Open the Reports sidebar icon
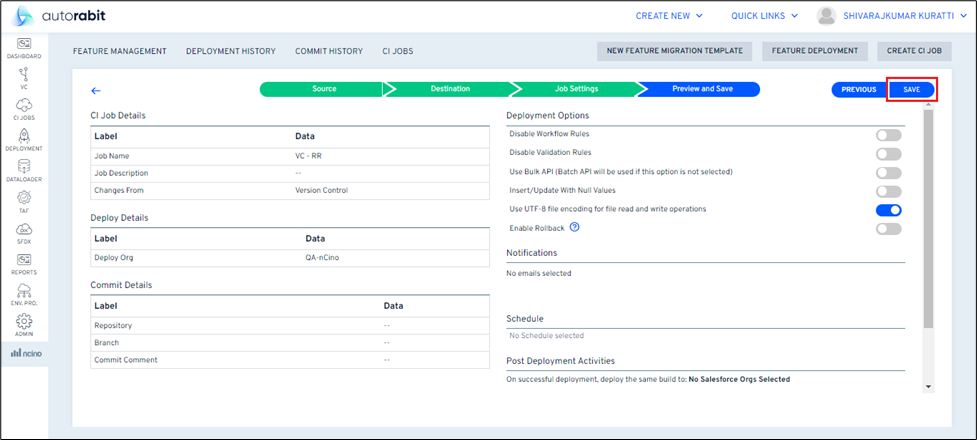The width and height of the screenshot is (977, 440). [24, 263]
